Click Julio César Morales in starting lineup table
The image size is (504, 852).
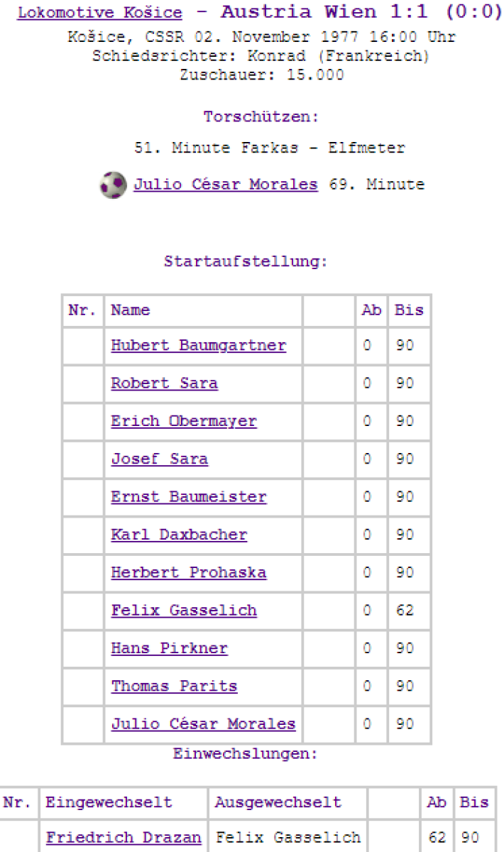tap(203, 724)
